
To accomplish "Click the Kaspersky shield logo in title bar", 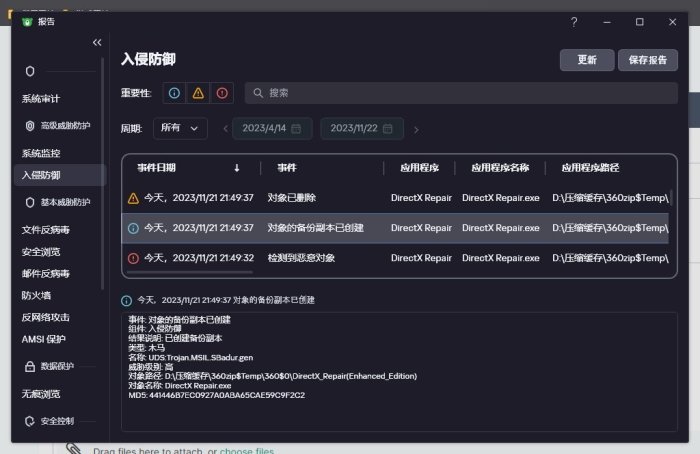I will (x=27, y=22).
